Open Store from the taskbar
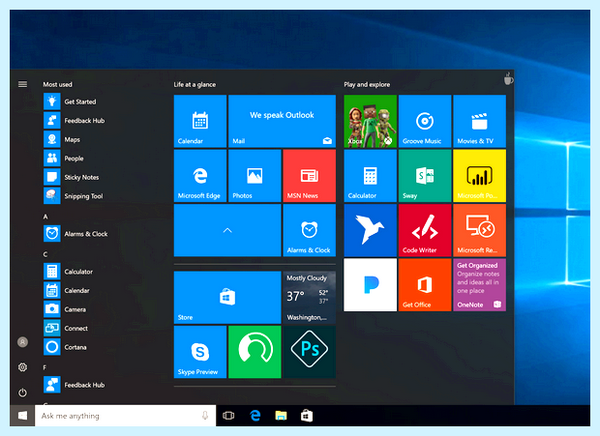Image resolution: width=600 pixels, height=436 pixels. click(x=307, y=416)
